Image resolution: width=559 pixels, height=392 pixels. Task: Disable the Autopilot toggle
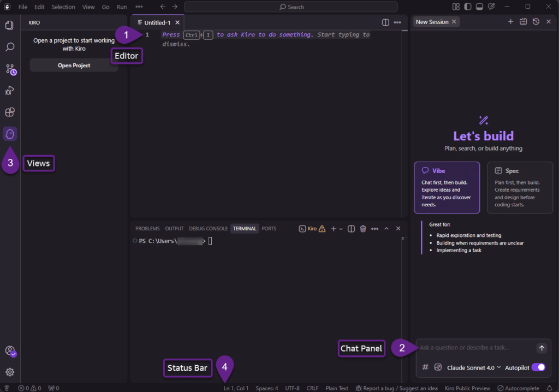[x=539, y=367]
